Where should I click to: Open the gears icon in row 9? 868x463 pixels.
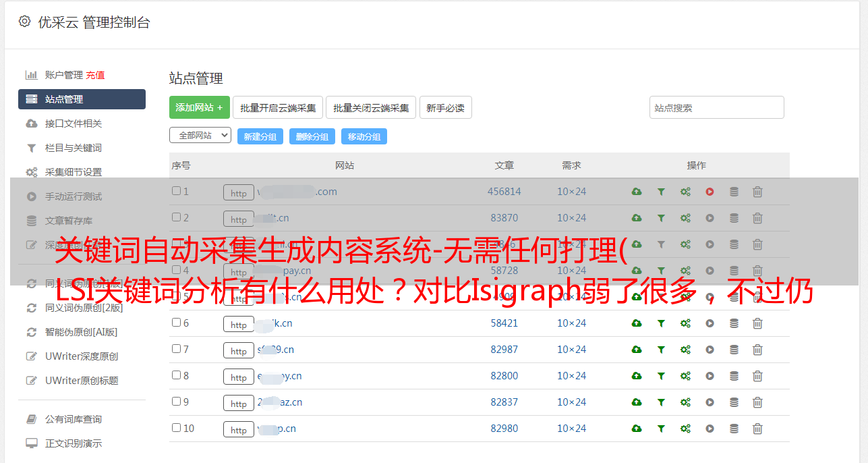pos(685,402)
